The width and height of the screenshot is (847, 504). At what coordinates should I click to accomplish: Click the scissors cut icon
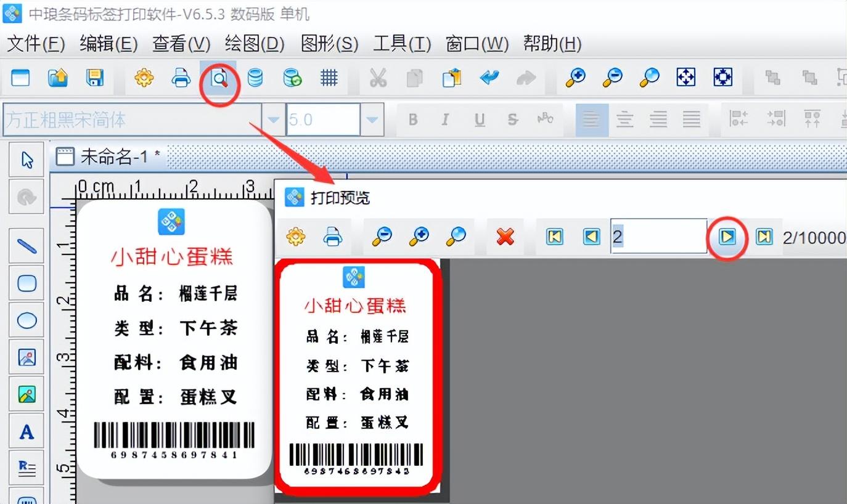(378, 78)
